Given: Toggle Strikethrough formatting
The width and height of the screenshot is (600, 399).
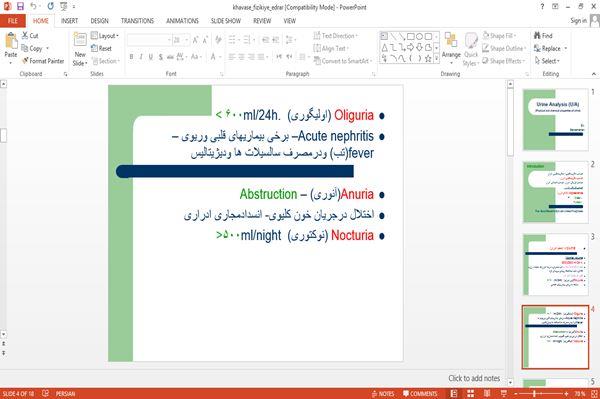Looking at the screenshot, I should coord(170,57).
